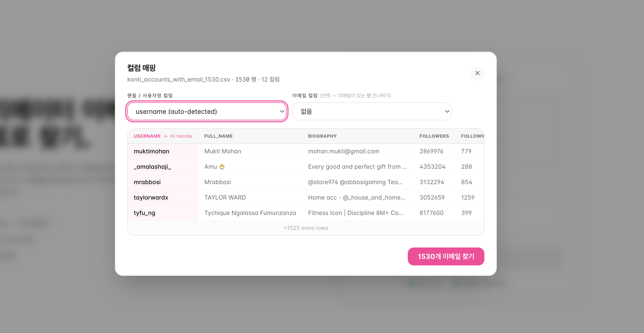The height and width of the screenshot is (333, 644).
Task: Click the Tychique Ngalassa Fumunzanza name cell
Action: [x=250, y=213]
